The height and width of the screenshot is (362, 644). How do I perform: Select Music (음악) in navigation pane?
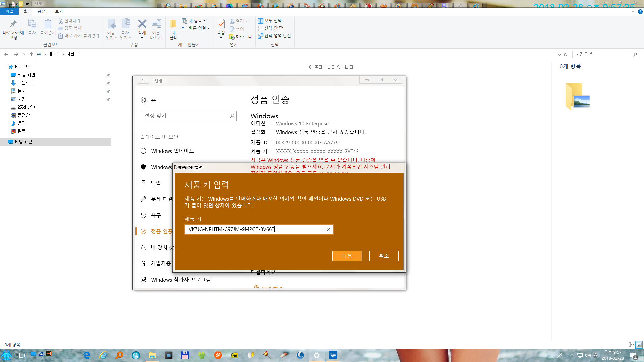point(18,123)
